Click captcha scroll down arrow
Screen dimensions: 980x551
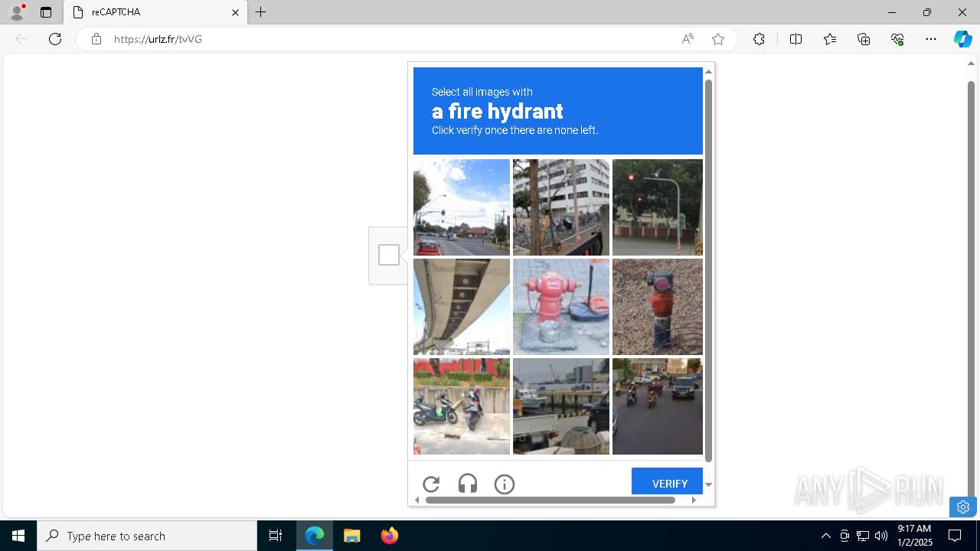click(x=708, y=484)
